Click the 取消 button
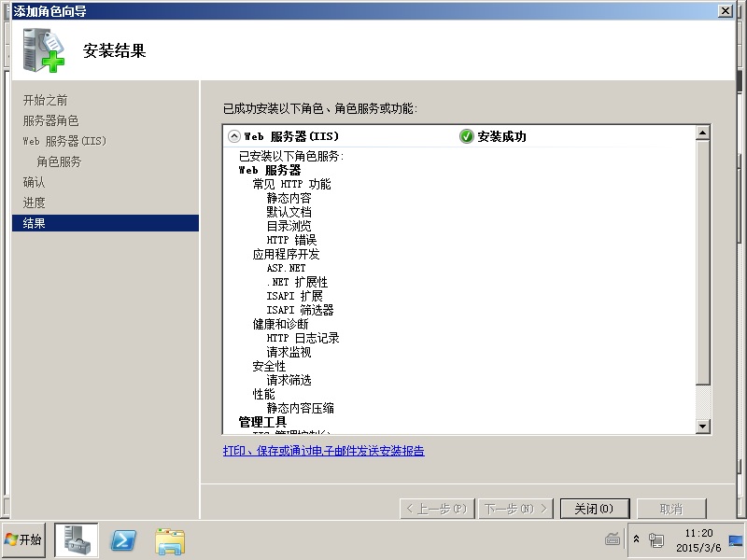 coord(671,509)
